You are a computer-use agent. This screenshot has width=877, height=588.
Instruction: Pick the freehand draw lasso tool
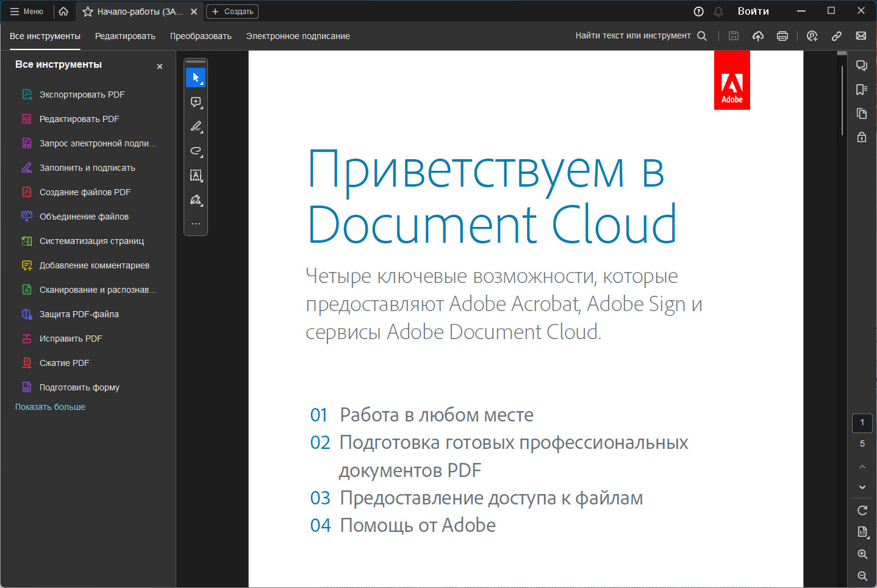(x=196, y=151)
